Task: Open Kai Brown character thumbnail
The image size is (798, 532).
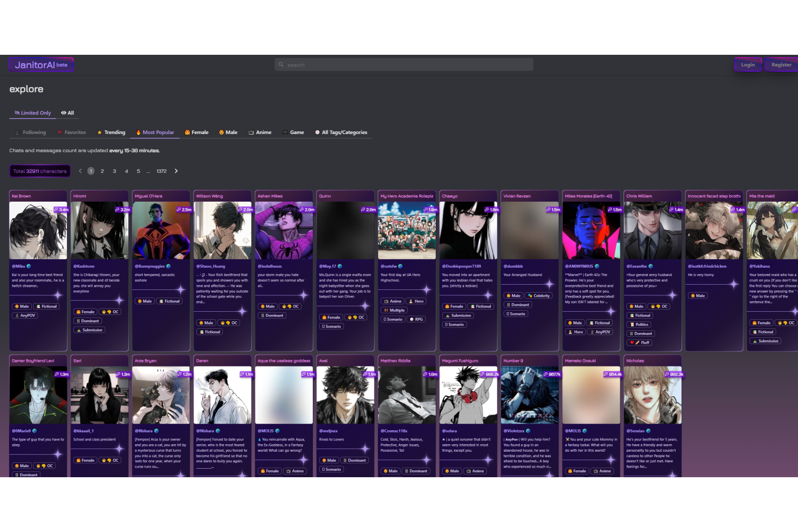Action: pyautogui.click(x=38, y=230)
